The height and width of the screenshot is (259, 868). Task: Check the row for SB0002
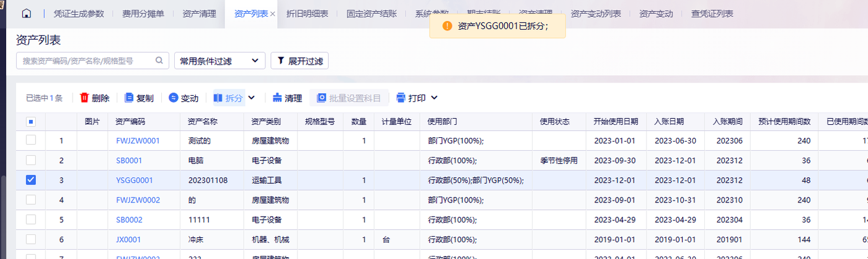point(31,220)
